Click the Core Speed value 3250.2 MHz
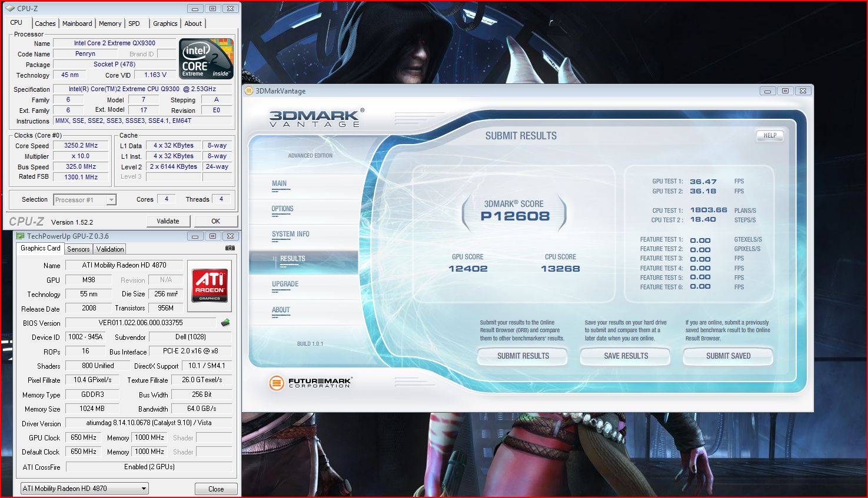 pyautogui.click(x=81, y=145)
